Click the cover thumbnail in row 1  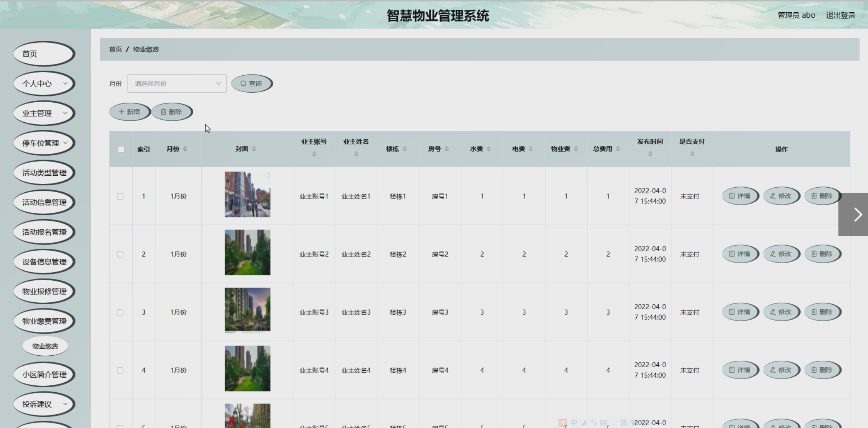point(247,195)
